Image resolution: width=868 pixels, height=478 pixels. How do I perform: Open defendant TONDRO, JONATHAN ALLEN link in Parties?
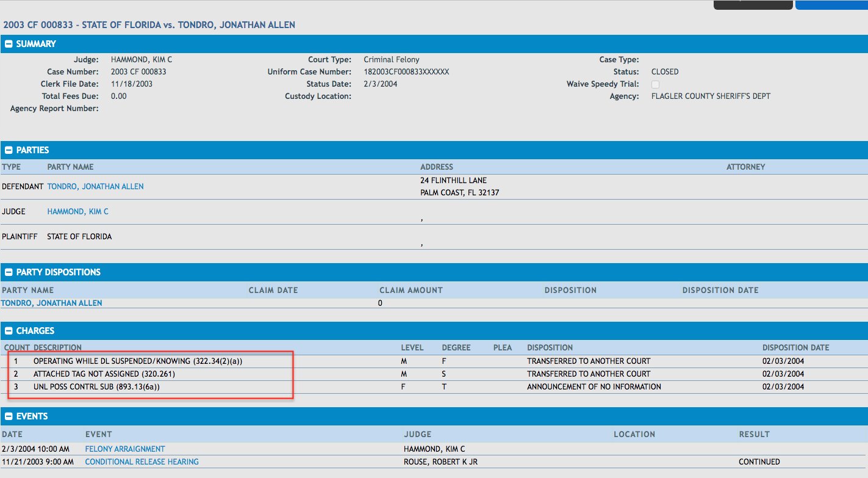tap(95, 186)
